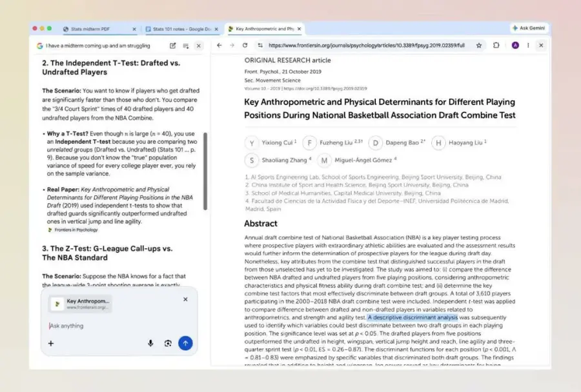
Task: Open author Yixiong Cui's profile
Action: click(x=277, y=142)
